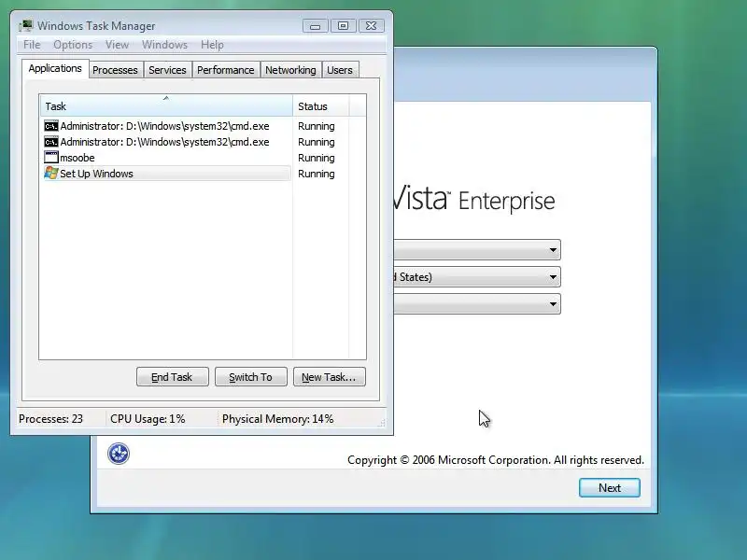Image resolution: width=747 pixels, height=560 pixels.
Task: Switch to the Performance tab
Action: click(x=226, y=70)
